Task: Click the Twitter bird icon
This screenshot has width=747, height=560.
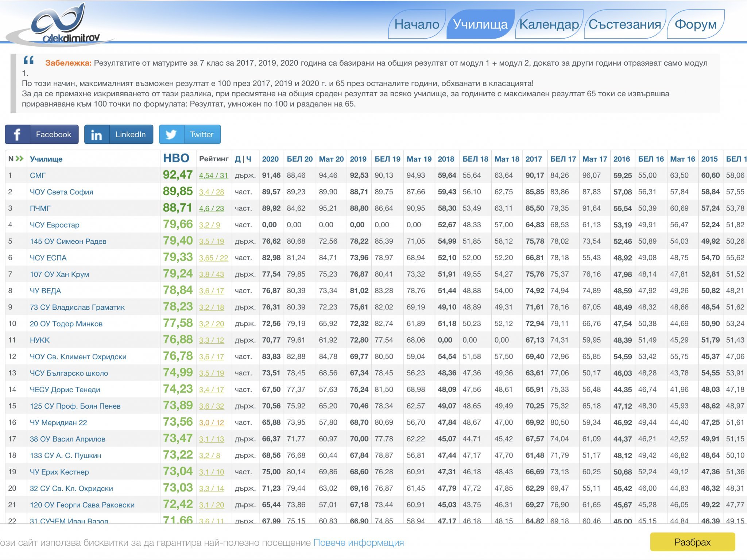Action: pos(171,135)
